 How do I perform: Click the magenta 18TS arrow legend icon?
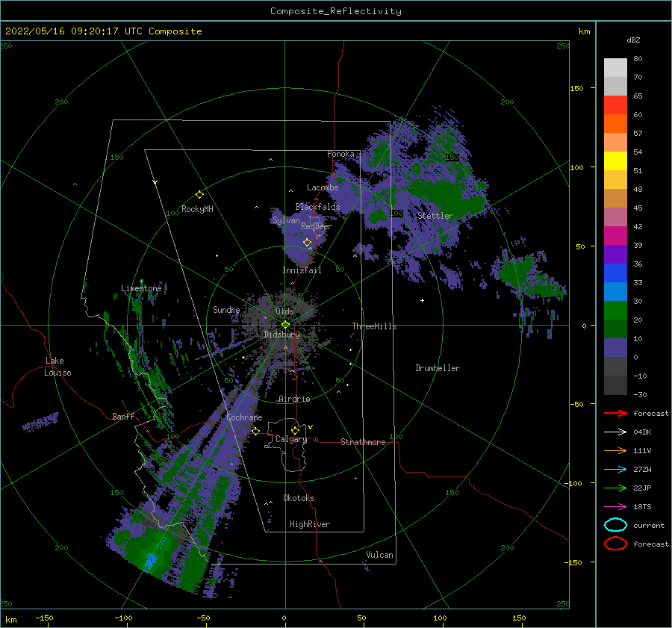615,506
